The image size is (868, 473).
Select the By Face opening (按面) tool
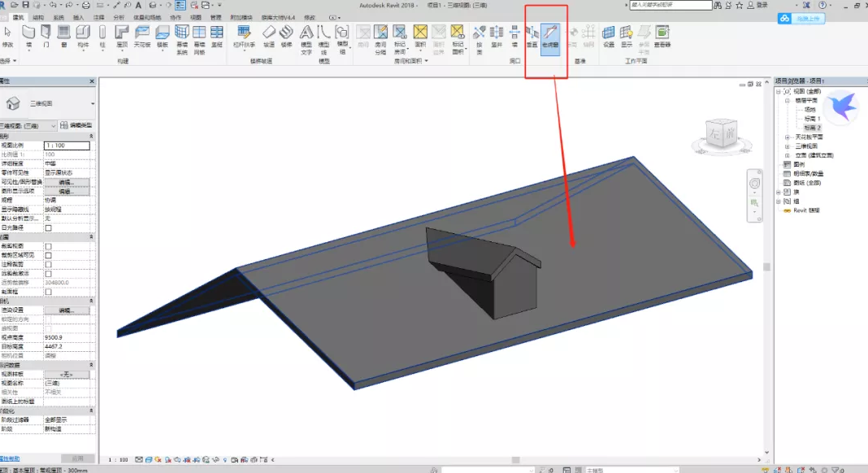480,40
